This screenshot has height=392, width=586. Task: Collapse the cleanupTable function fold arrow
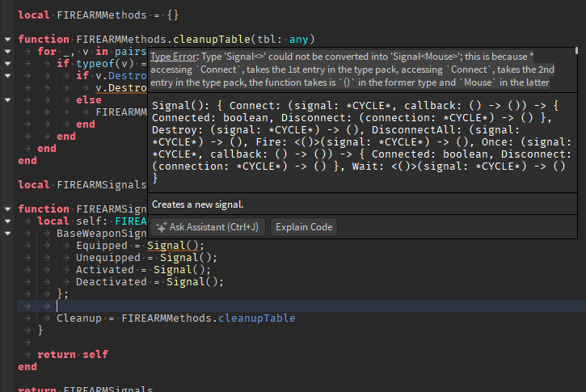coord(7,40)
